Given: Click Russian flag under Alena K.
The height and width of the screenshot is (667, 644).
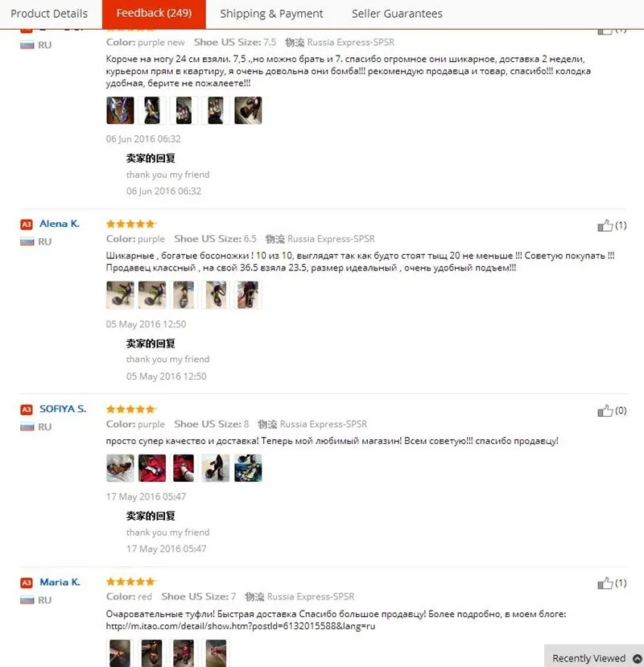Looking at the screenshot, I should tap(27, 241).
